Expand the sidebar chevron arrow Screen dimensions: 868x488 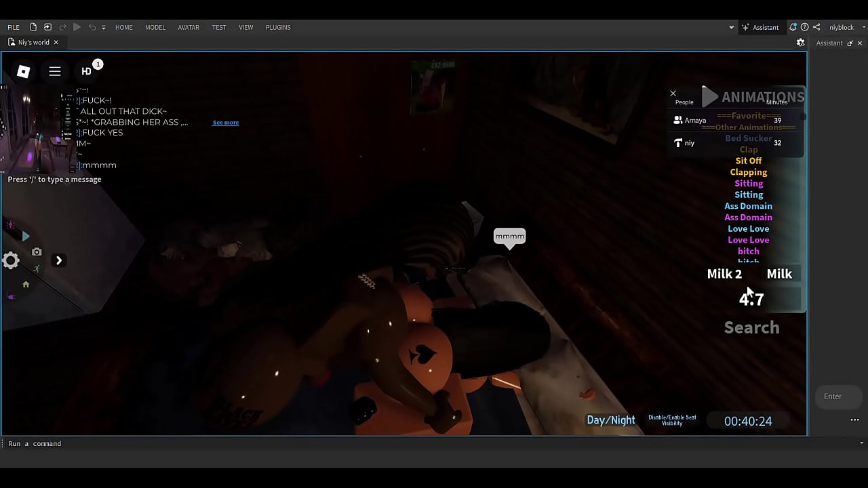tap(59, 260)
